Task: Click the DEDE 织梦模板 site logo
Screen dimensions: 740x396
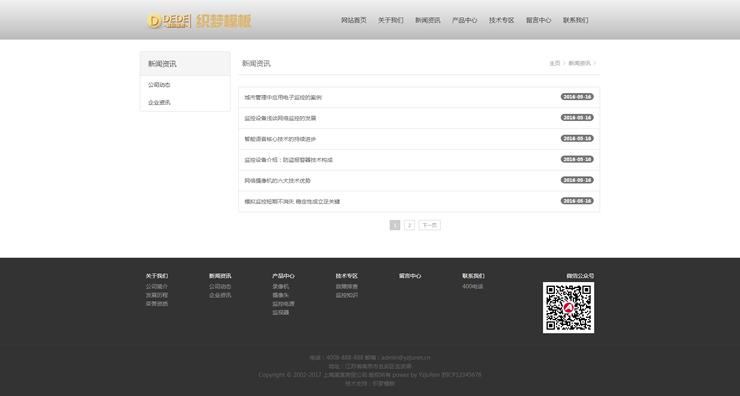Action: point(199,21)
